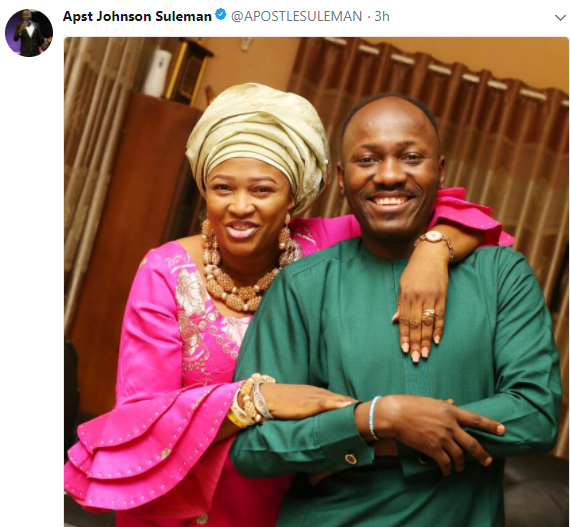Viewport: 570px width, 527px height.
Task: Click the rose-gold wristwatch in the photo
Action: click(x=435, y=242)
